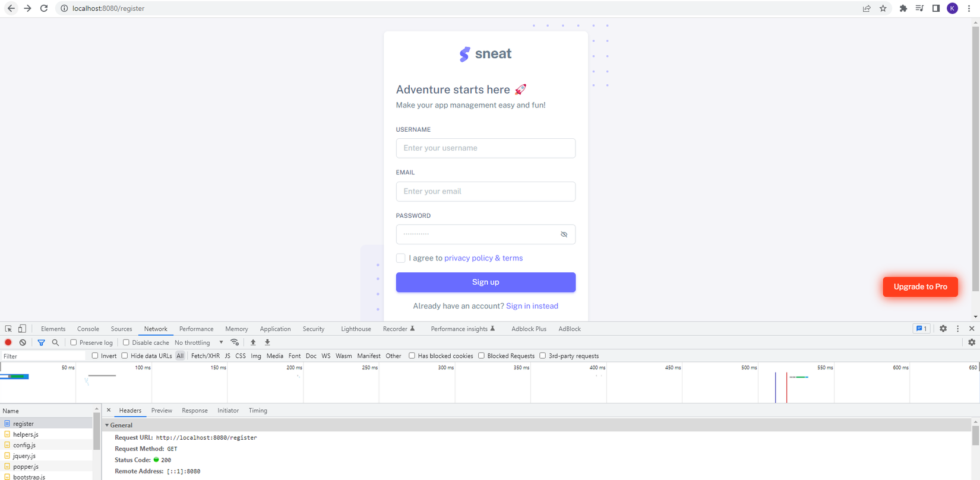Screen dimensions: 980x480
Task: Clear the network log
Action: pos(23,342)
